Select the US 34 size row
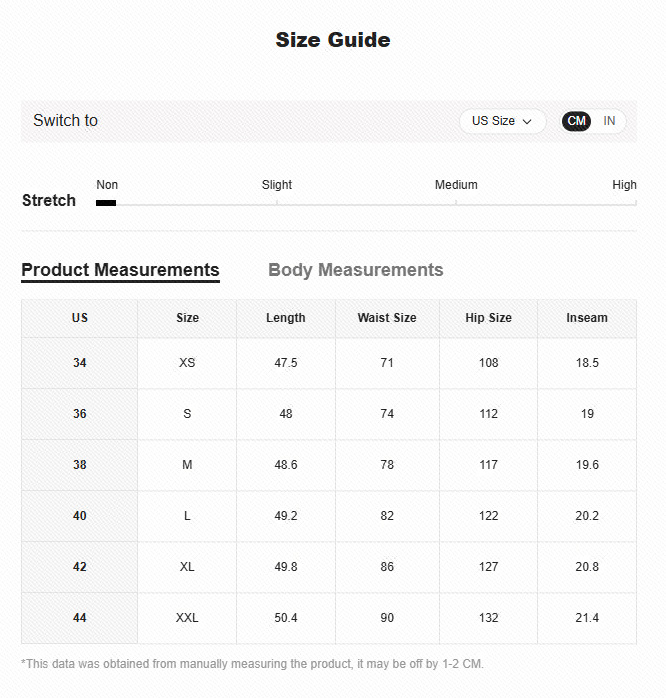 pos(80,363)
